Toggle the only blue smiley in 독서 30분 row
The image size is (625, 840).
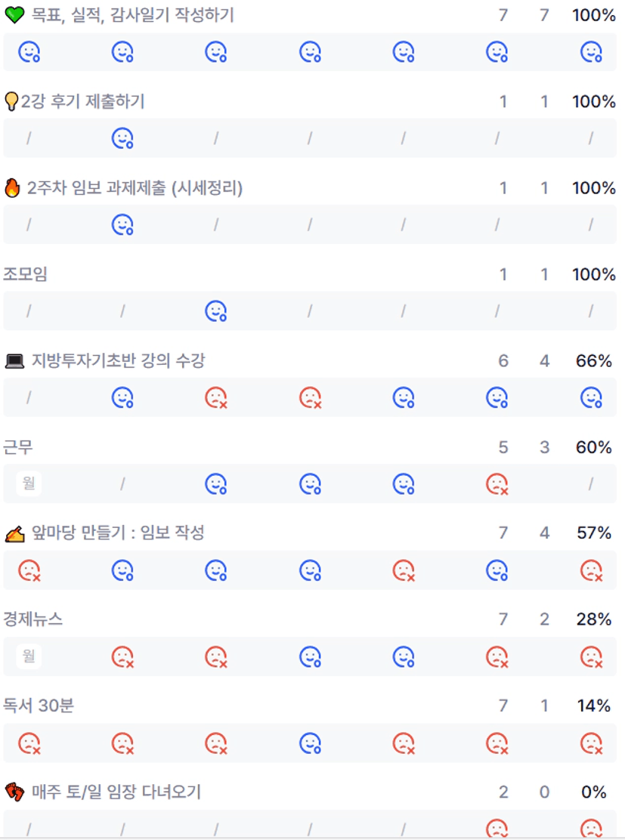tap(310, 743)
